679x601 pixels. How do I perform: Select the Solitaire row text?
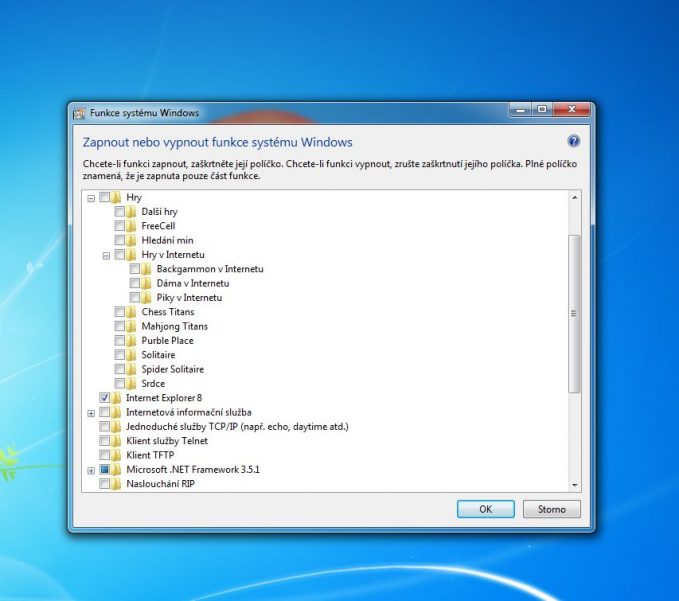[x=158, y=355]
